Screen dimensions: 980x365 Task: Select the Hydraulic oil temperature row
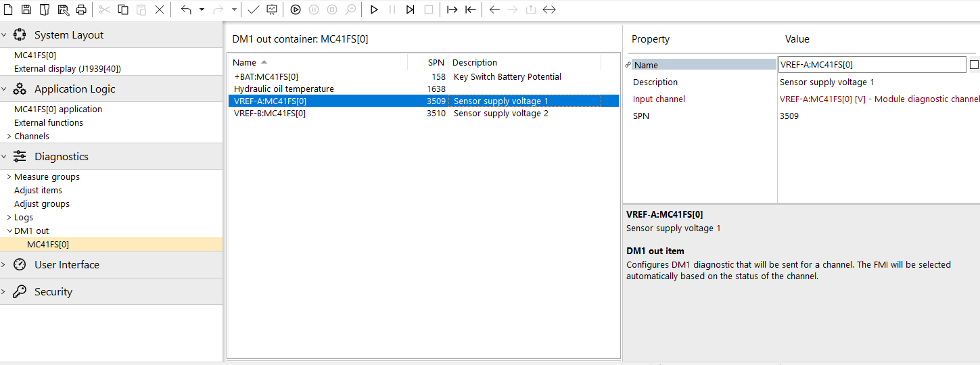[423, 89]
